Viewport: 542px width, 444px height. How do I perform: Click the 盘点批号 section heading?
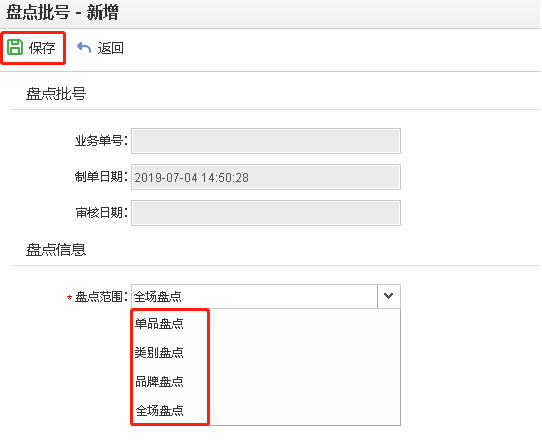pos(56,94)
